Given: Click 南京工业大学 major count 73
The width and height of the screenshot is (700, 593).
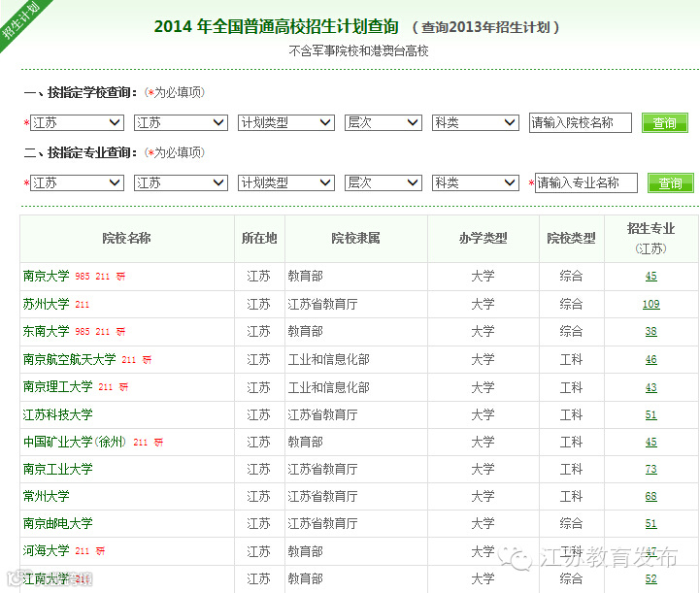Looking at the screenshot, I should (x=650, y=470).
